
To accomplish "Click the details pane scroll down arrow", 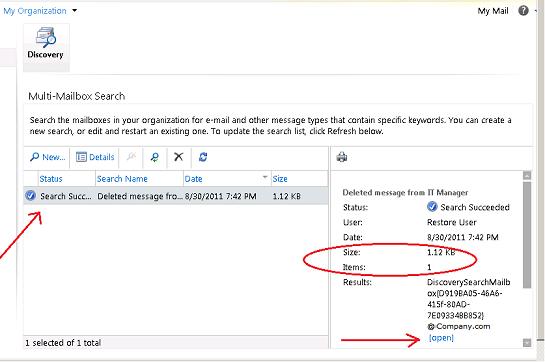I will pos(527,343).
